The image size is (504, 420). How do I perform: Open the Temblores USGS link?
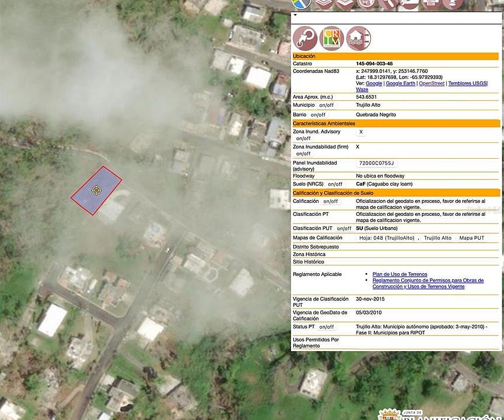click(468, 83)
